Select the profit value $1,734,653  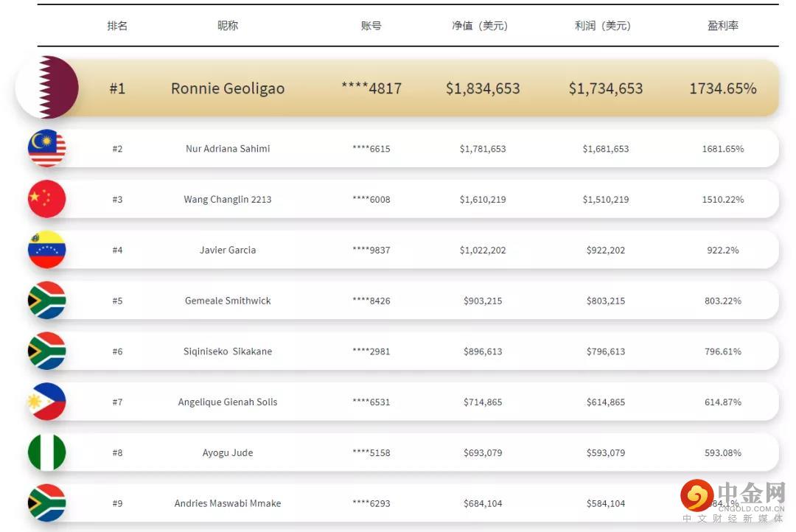pos(606,89)
